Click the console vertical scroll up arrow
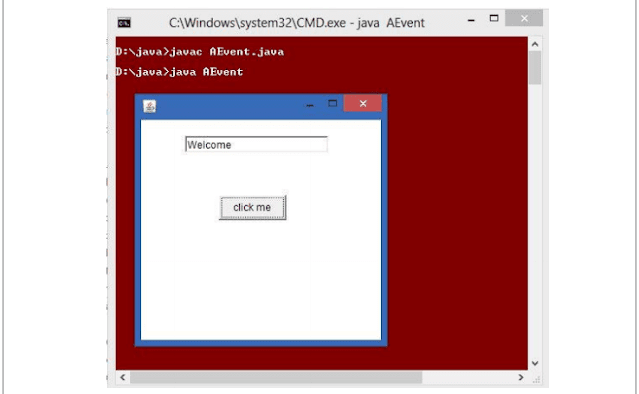This screenshot has width=639, height=394. pyautogui.click(x=535, y=44)
